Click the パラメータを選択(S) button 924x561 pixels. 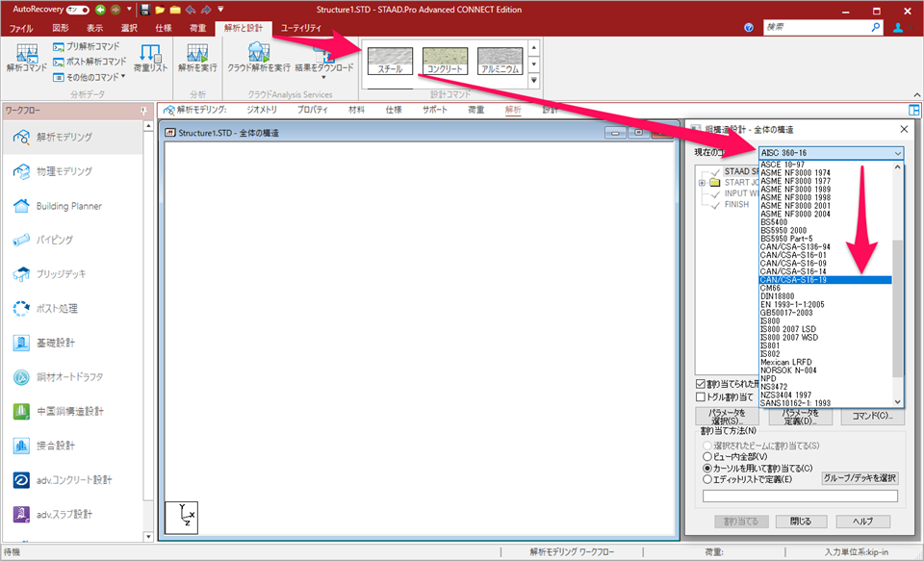click(x=728, y=417)
